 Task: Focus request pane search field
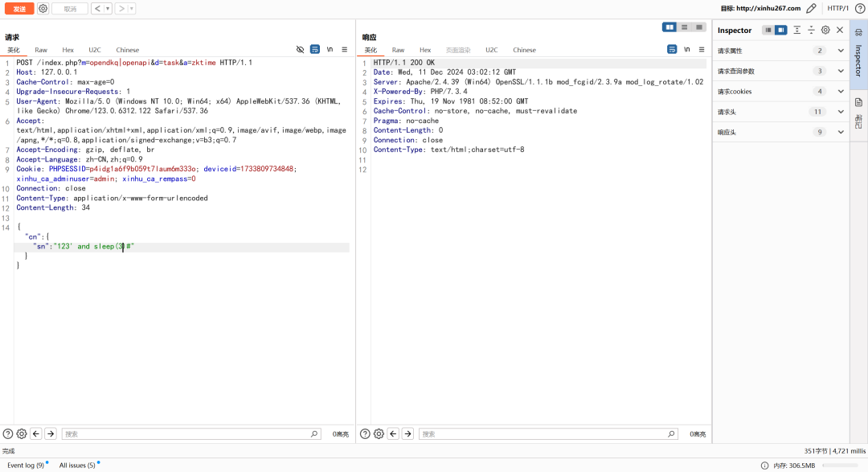point(191,433)
